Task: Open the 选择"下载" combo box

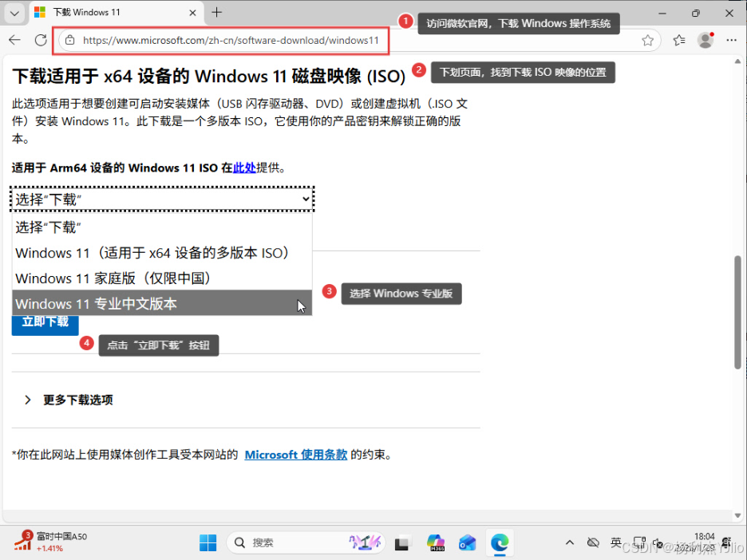Action: pyautogui.click(x=160, y=199)
